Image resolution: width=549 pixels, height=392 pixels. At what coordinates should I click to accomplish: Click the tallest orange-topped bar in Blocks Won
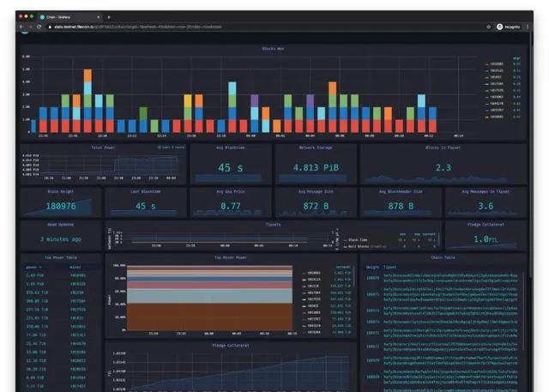tap(87, 101)
